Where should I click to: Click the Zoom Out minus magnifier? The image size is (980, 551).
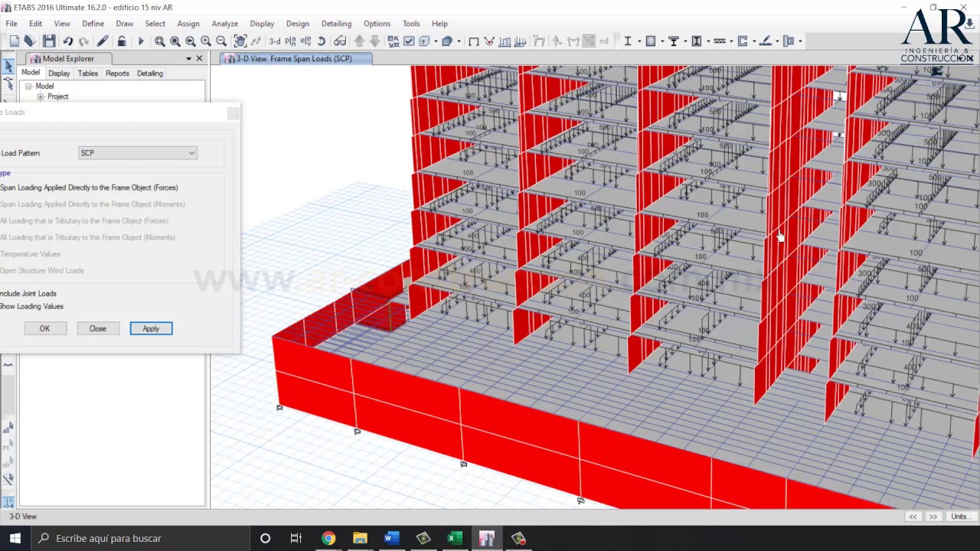220,41
